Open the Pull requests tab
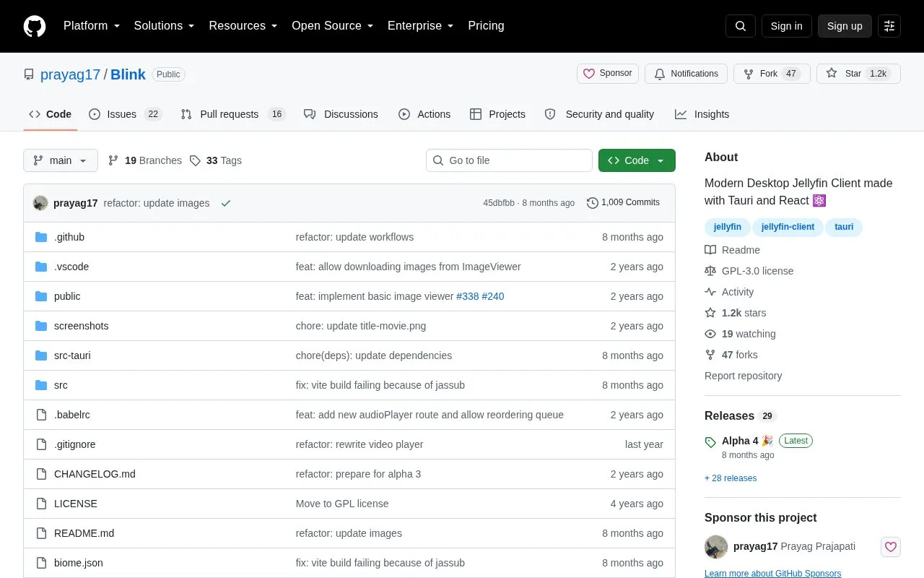The image size is (924, 578). pos(233,114)
